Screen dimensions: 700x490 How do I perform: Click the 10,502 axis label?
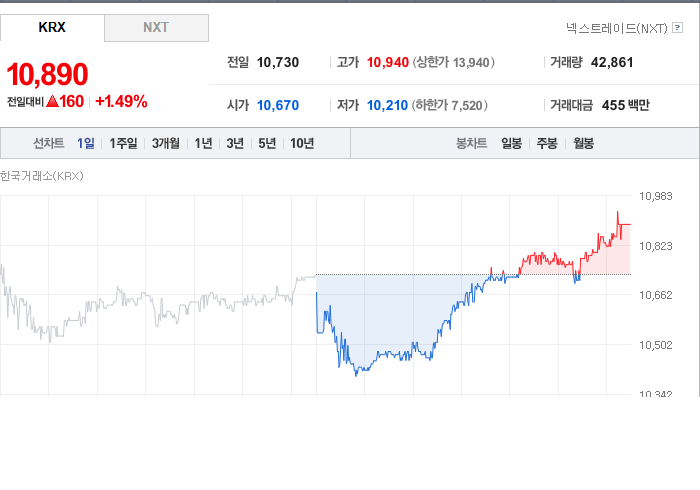pyautogui.click(x=655, y=345)
